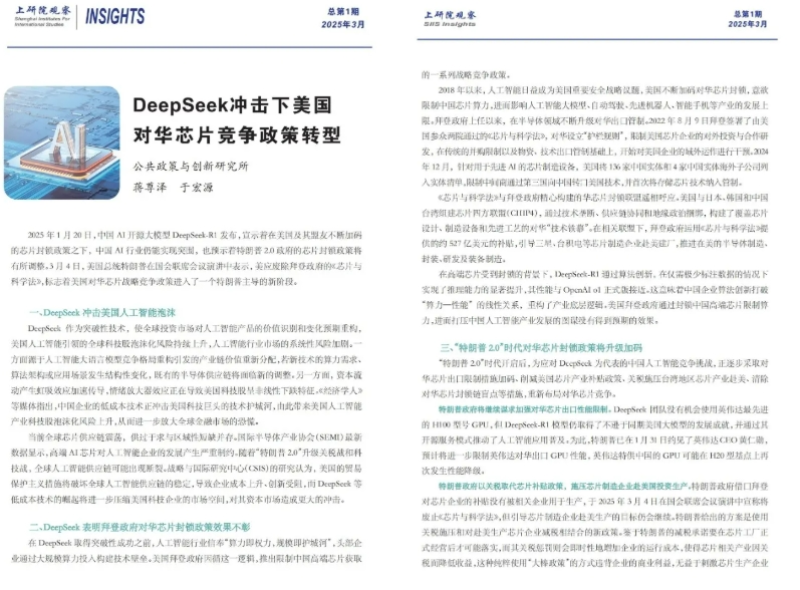The image size is (800, 590).
Task: Click the institute name 公共政策与创新研究所
Action: 191,166
